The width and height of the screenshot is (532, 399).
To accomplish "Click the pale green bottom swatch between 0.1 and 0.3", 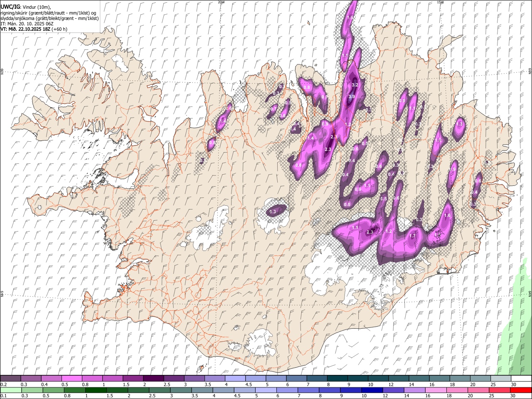I will tap(11, 390).
